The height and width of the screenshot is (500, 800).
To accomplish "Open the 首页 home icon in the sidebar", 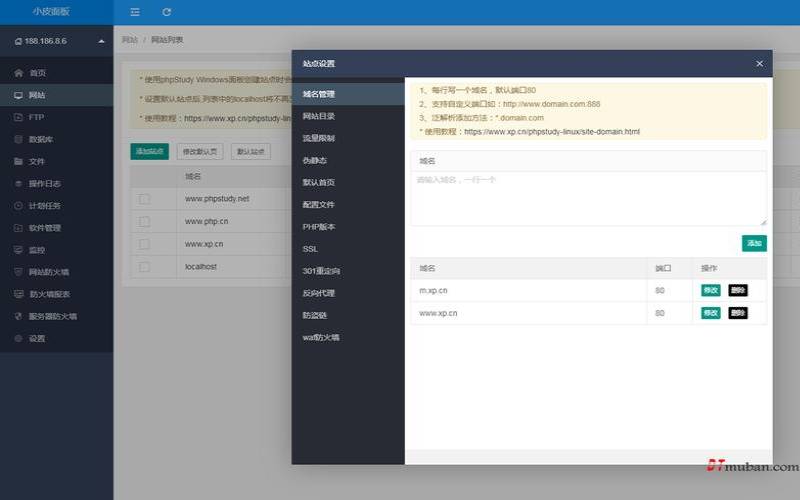I will (x=18, y=73).
